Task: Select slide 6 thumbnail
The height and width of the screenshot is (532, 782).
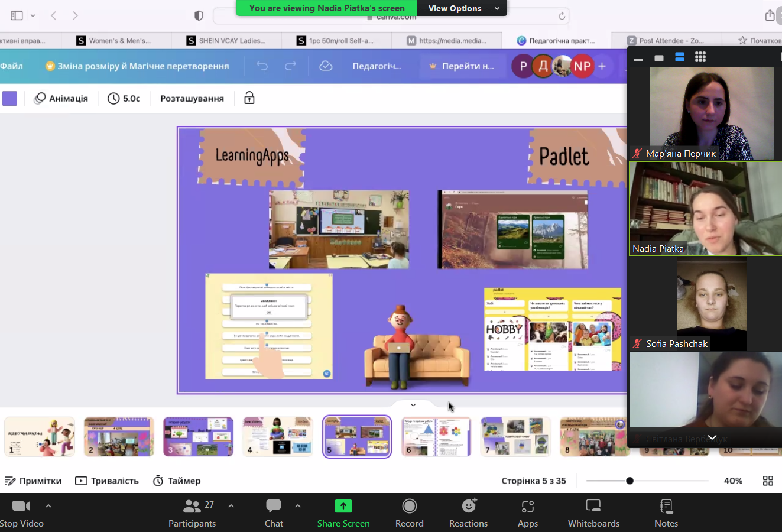Action: [x=436, y=437]
